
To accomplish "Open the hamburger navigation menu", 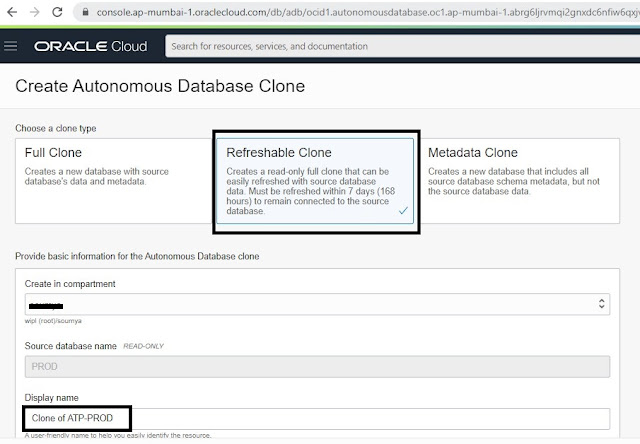I will pyautogui.click(x=11, y=47).
